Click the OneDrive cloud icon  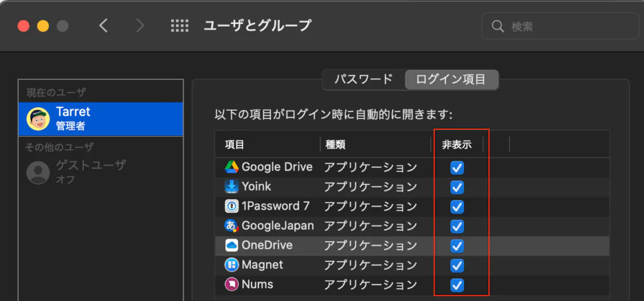(231, 246)
